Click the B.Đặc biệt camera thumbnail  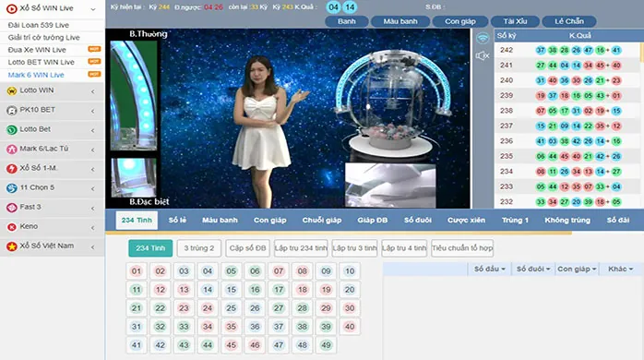point(134,177)
